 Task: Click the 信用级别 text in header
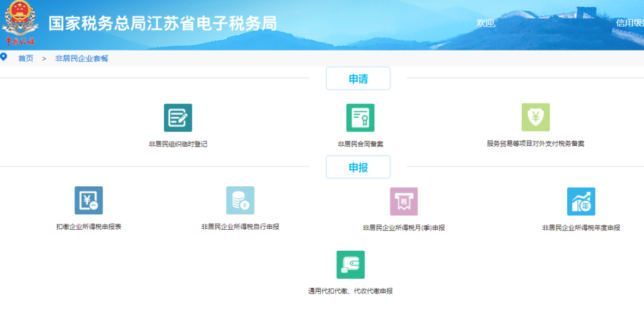click(x=630, y=23)
